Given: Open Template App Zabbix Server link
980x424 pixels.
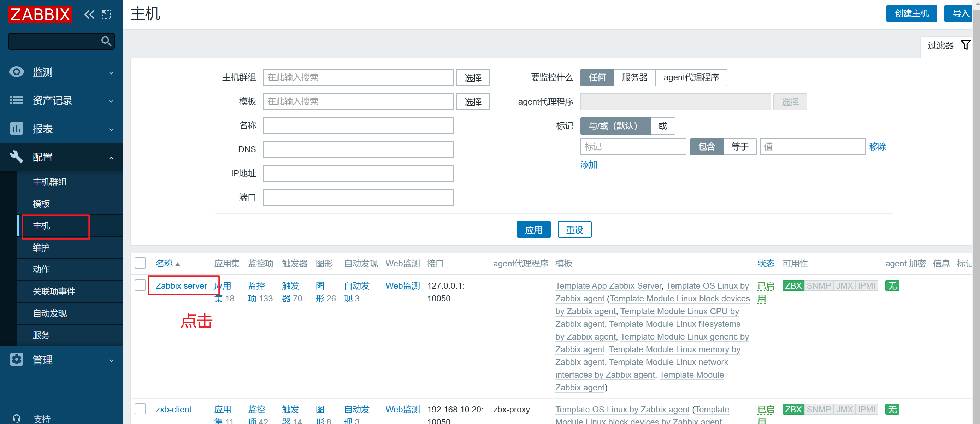Looking at the screenshot, I should tap(608, 286).
